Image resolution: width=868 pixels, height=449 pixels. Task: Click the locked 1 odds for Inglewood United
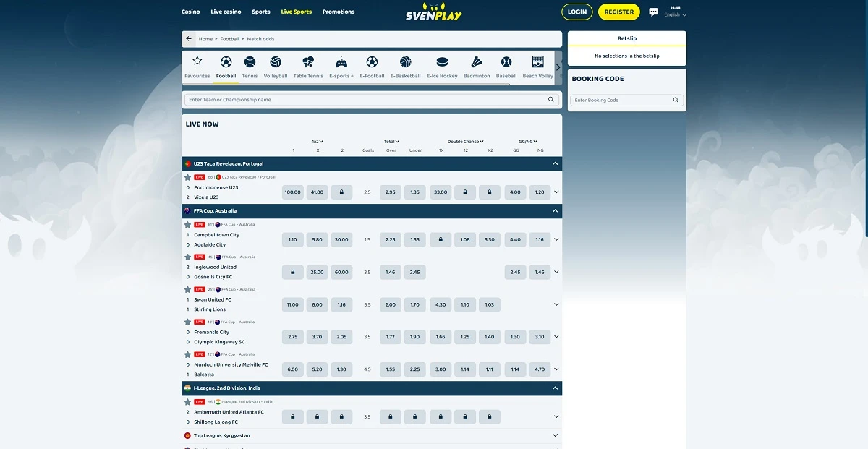(292, 273)
